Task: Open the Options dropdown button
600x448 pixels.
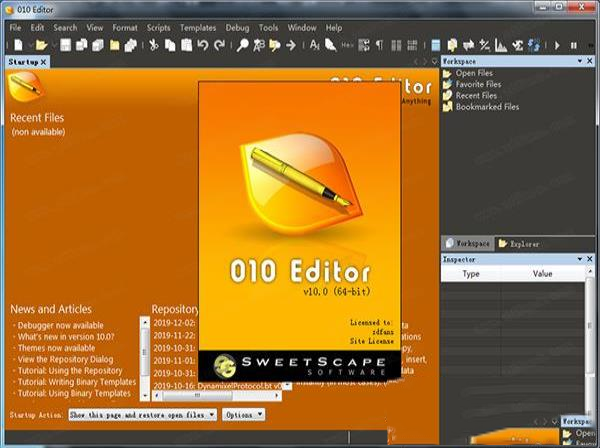Action: coord(243,415)
